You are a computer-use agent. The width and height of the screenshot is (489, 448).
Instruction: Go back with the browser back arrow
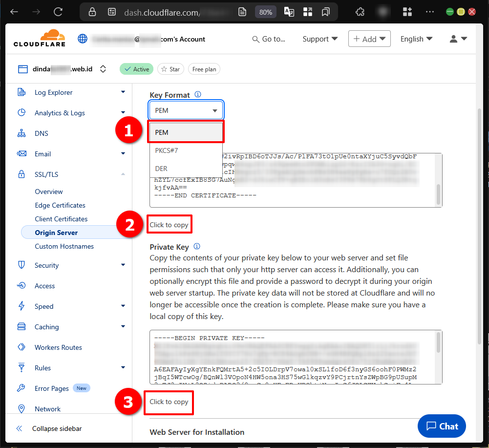pyautogui.click(x=14, y=12)
